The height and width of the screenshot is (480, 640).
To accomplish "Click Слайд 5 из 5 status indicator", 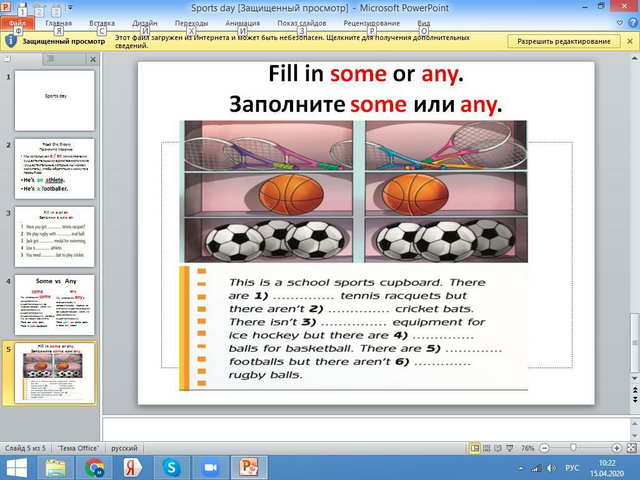I will (x=25, y=448).
